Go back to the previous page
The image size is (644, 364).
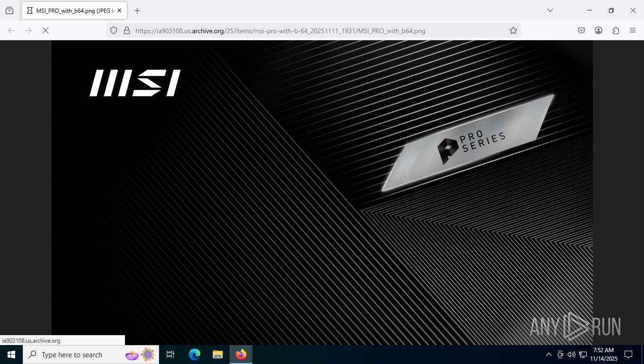pos(11,30)
